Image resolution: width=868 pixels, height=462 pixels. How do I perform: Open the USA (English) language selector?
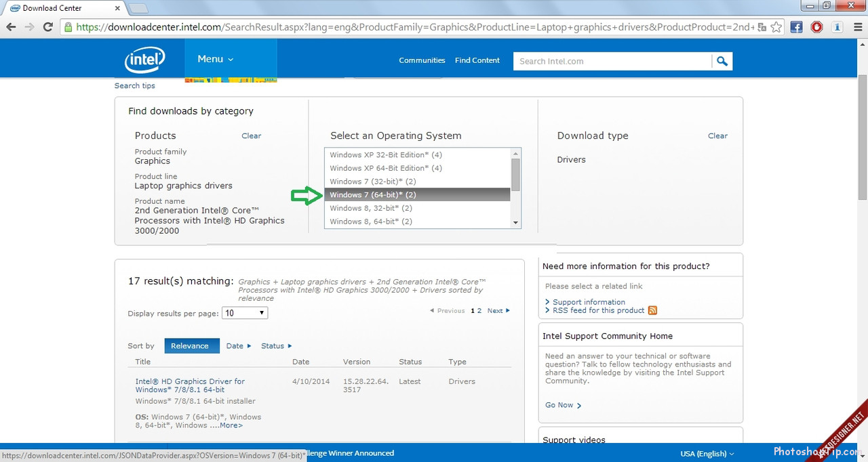coord(707,453)
